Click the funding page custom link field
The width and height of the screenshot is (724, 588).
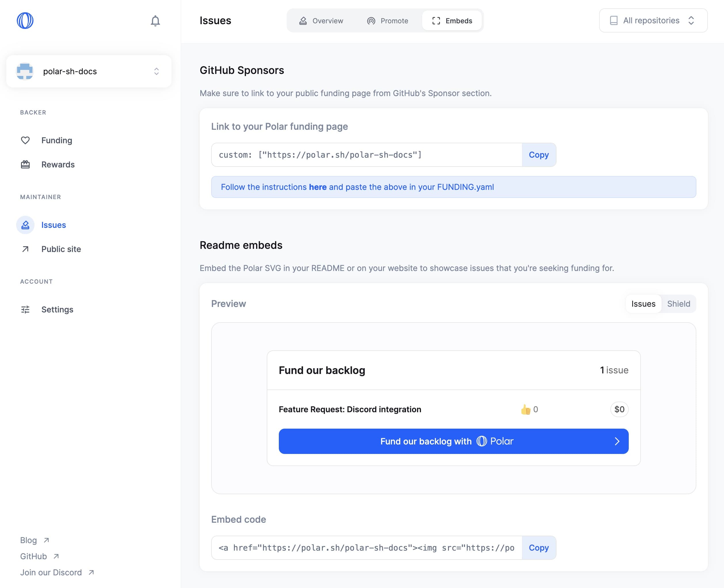pyautogui.click(x=367, y=155)
